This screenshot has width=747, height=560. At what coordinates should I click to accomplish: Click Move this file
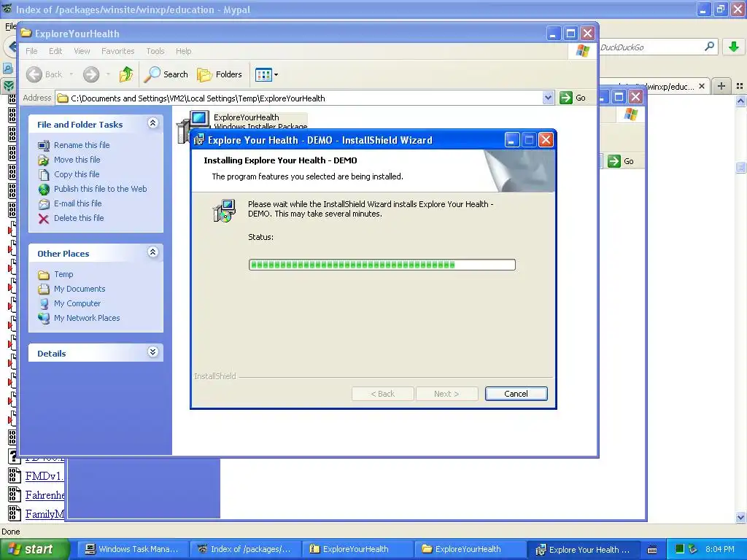[77, 160]
